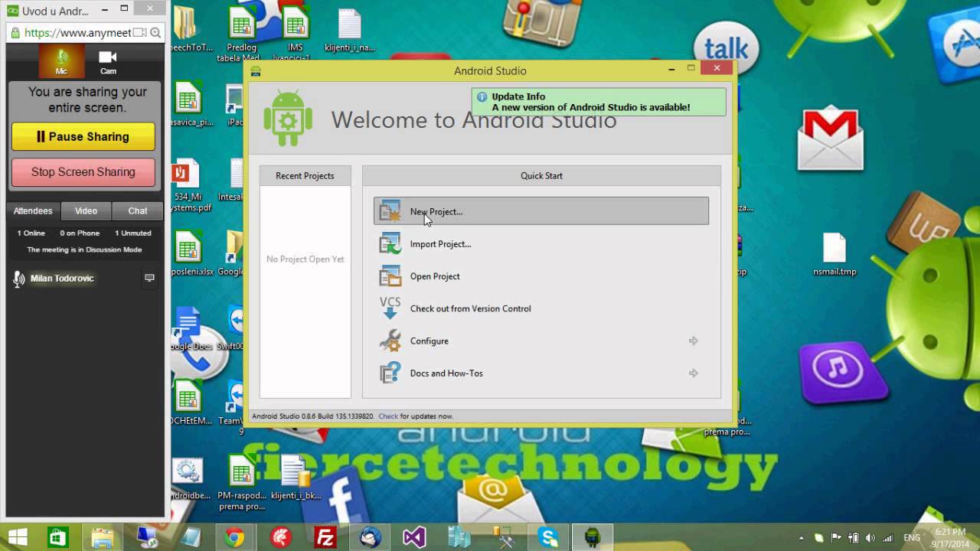Screen dimensions: 980x551
Task: Toggle the Cam button in AnyMeeting
Action: click(108, 61)
